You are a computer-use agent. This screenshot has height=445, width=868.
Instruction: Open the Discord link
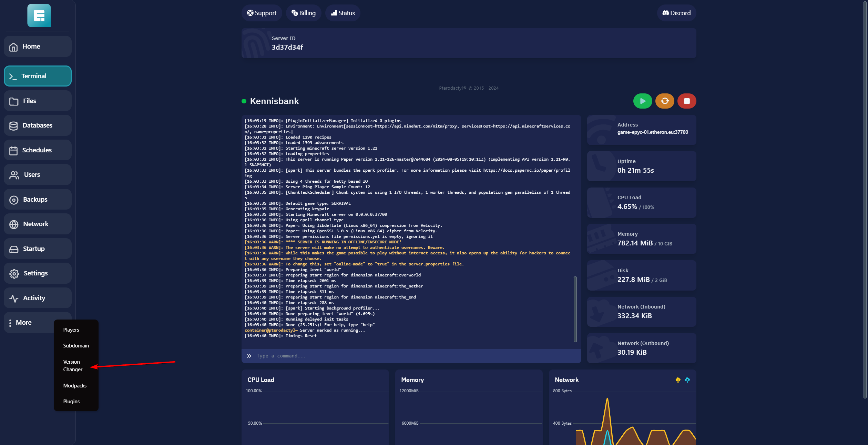pos(676,13)
